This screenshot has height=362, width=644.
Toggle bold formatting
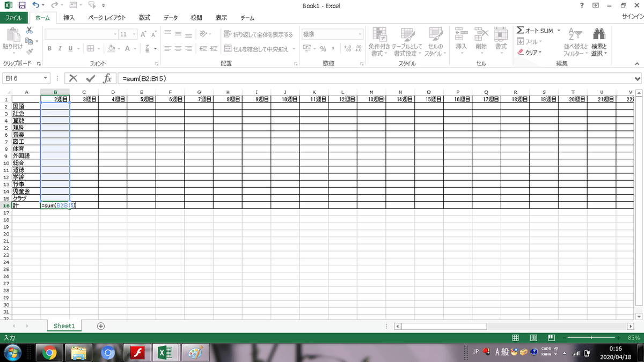50,48
